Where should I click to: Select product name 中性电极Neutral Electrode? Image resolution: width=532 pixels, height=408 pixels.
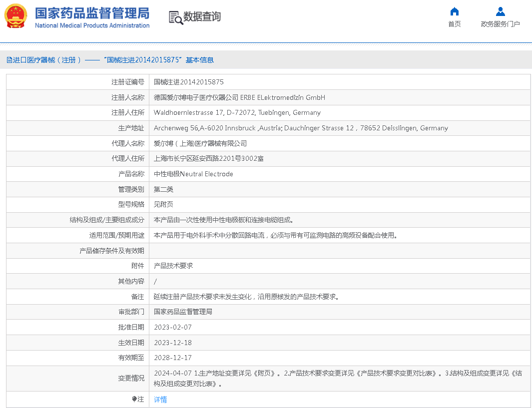click(x=193, y=174)
